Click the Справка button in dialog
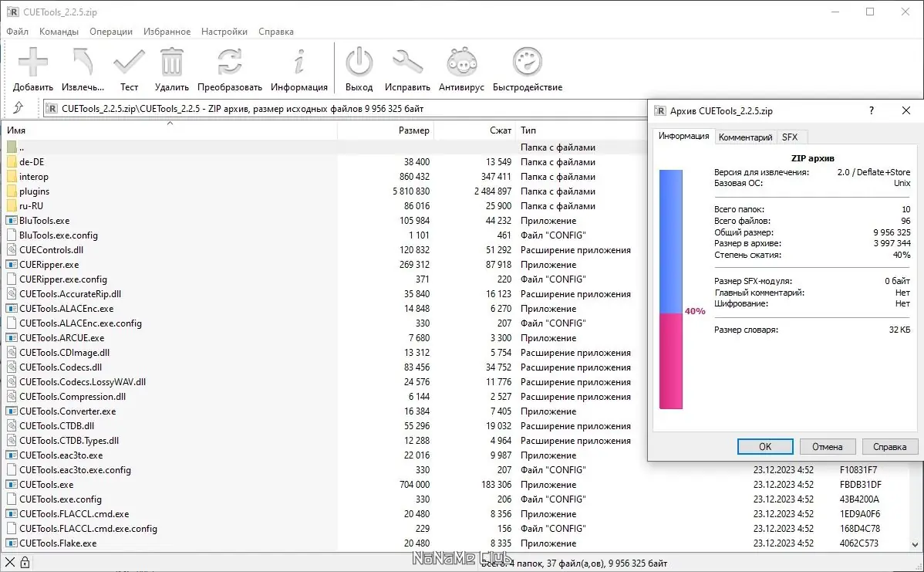 (x=889, y=446)
